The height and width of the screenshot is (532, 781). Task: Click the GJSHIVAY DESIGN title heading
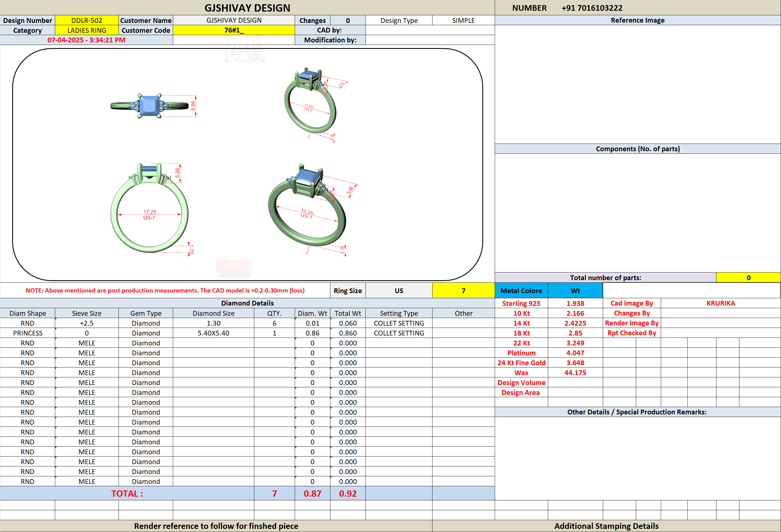247,8
